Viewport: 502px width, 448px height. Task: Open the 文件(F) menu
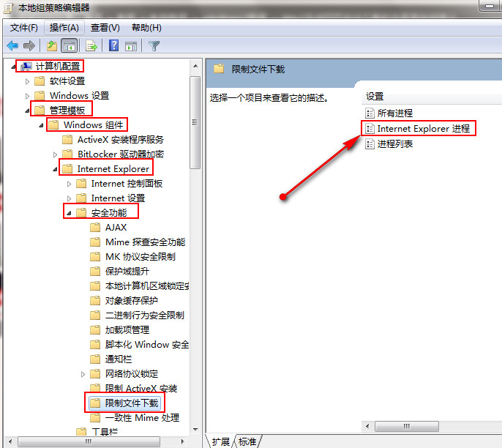click(x=24, y=28)
